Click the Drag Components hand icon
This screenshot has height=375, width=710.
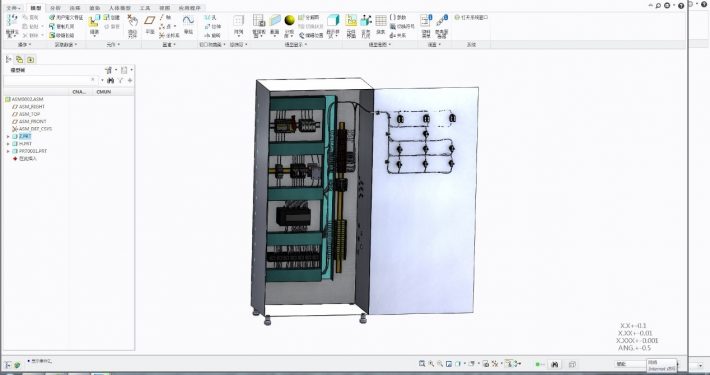[x=132, y=24]
